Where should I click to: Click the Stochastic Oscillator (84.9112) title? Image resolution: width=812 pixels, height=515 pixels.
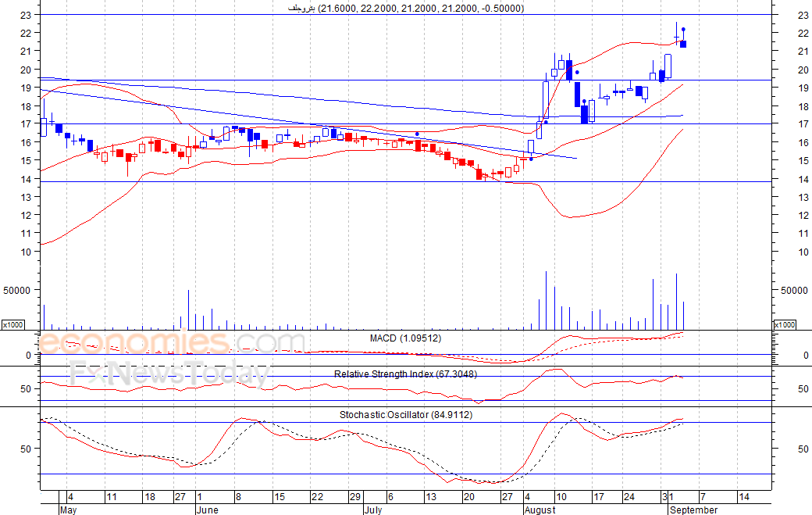tap(406, 415)
